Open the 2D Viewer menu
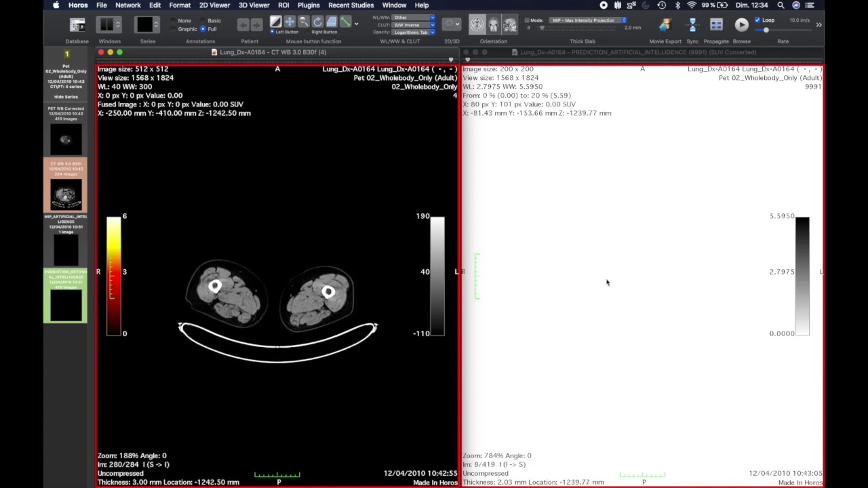The image size is (868, 488). click(214, 5)
